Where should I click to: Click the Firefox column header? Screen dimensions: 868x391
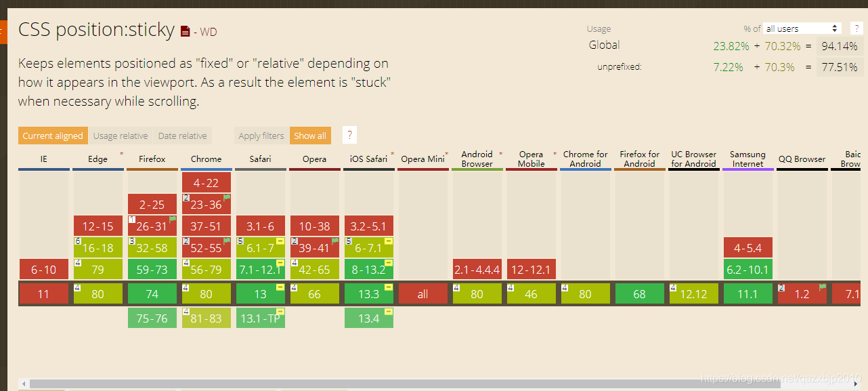tap(152, 159)
